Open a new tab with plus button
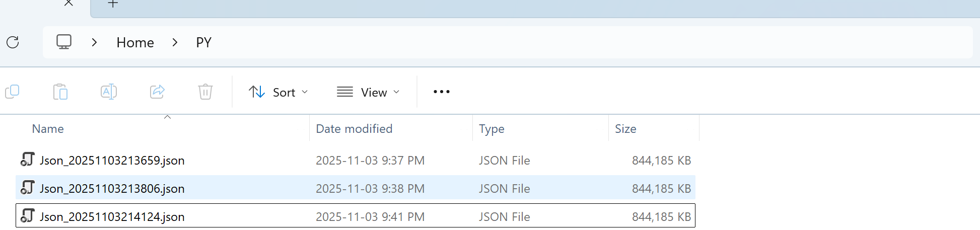 coord(113,4)
